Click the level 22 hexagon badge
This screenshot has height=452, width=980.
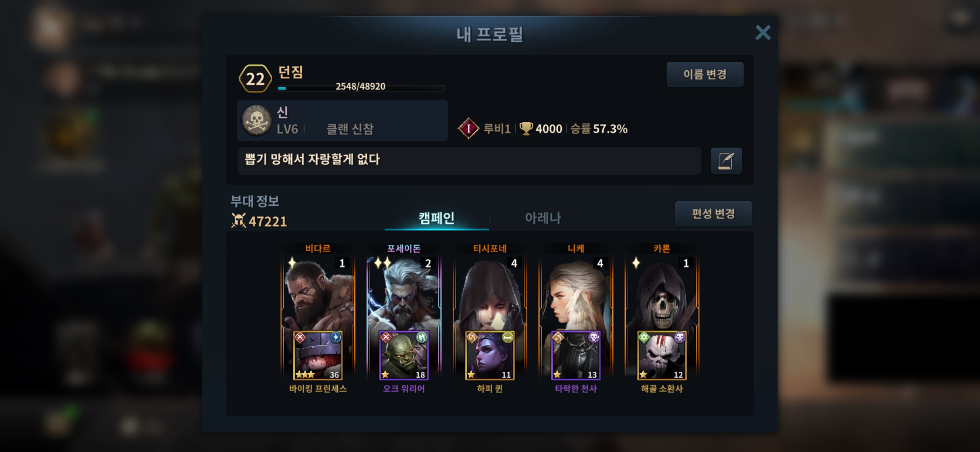(x=255, y=79)
